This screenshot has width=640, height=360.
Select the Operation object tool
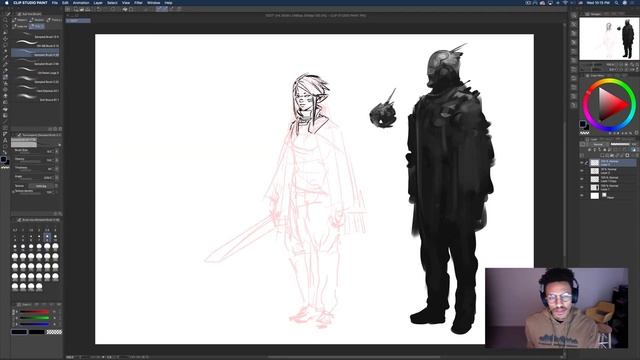point(5,32)
